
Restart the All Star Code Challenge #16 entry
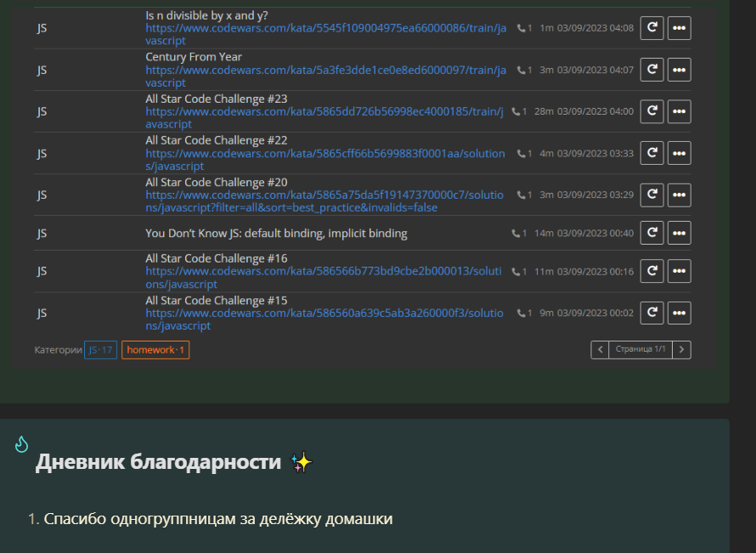(x=651, y=271)
